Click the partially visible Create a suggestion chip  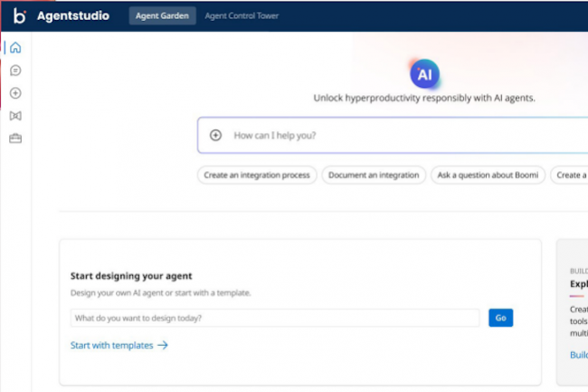[569, 176]
